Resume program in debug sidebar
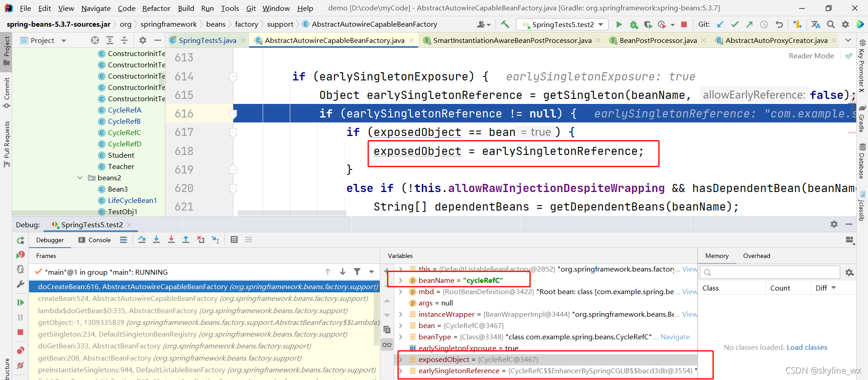This screenshot has height=380, width=868. [20, 302]
